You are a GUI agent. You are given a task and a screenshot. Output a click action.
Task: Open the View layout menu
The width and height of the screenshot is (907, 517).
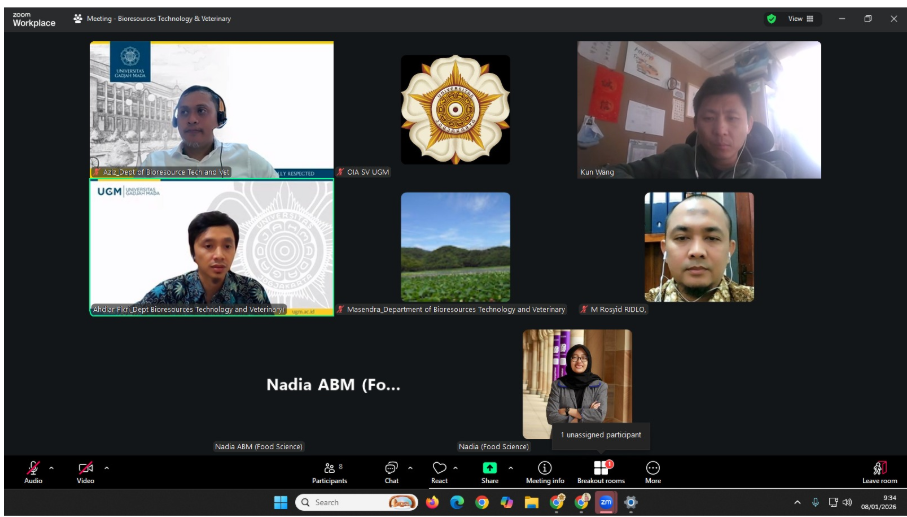802,18
